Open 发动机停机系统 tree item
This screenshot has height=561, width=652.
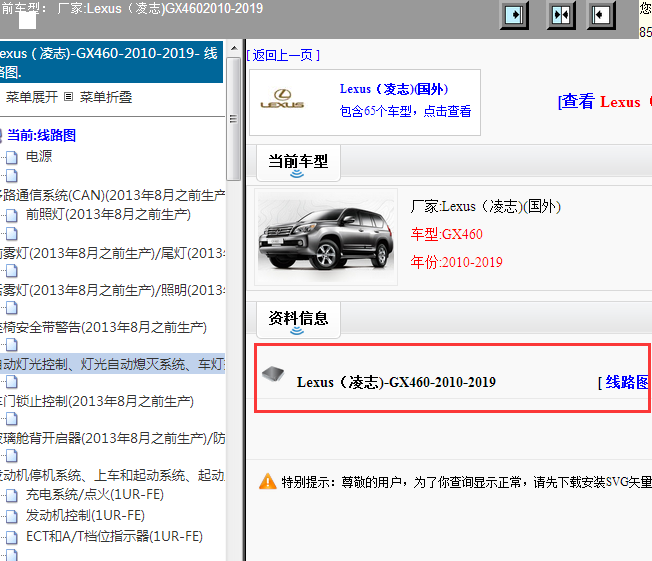click(112, 475)
